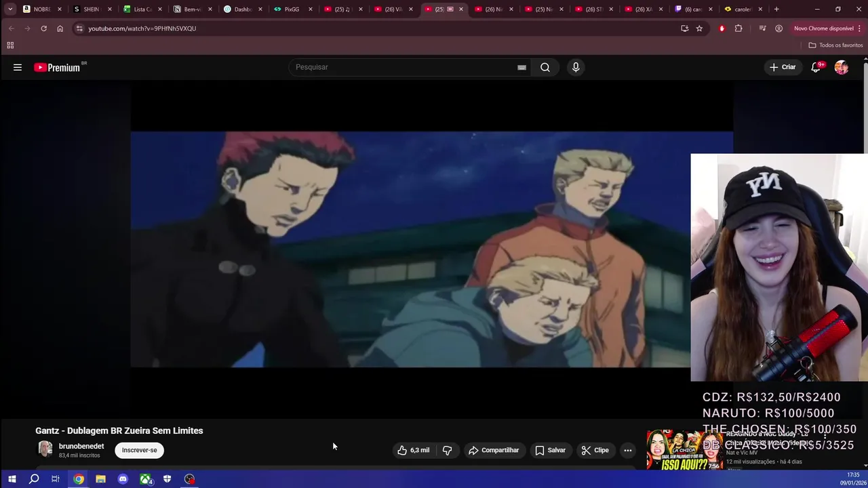The width and height of the screenshot is (868, 488).
Task: Open the on-screen keyboard icon in search box
Action: 521,67
